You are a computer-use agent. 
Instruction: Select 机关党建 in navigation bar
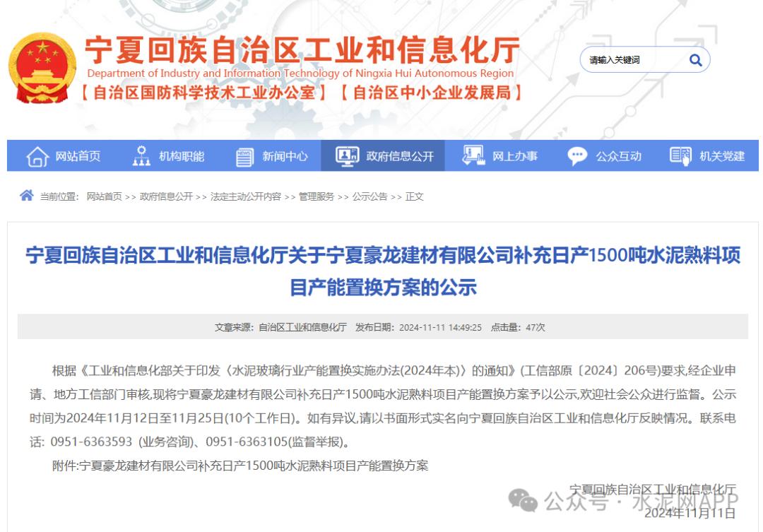[x=722, y=156]
